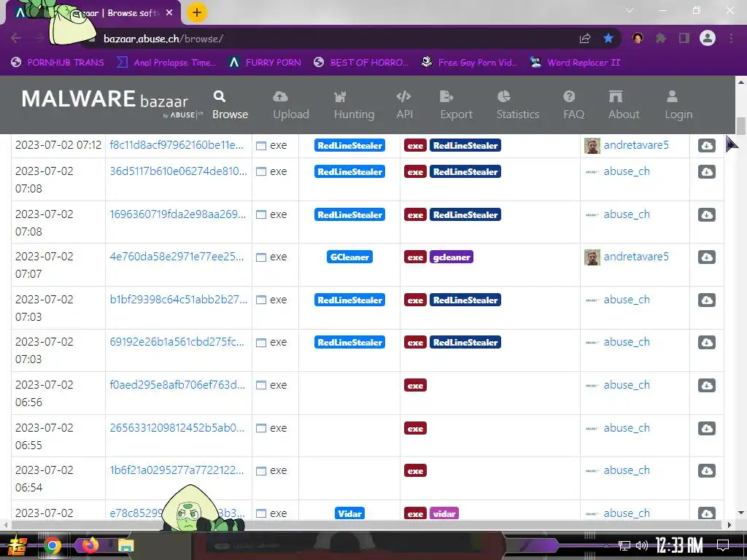The image size is (747, 560).
Task: Open the API documentation page
Action: point(404,105)
